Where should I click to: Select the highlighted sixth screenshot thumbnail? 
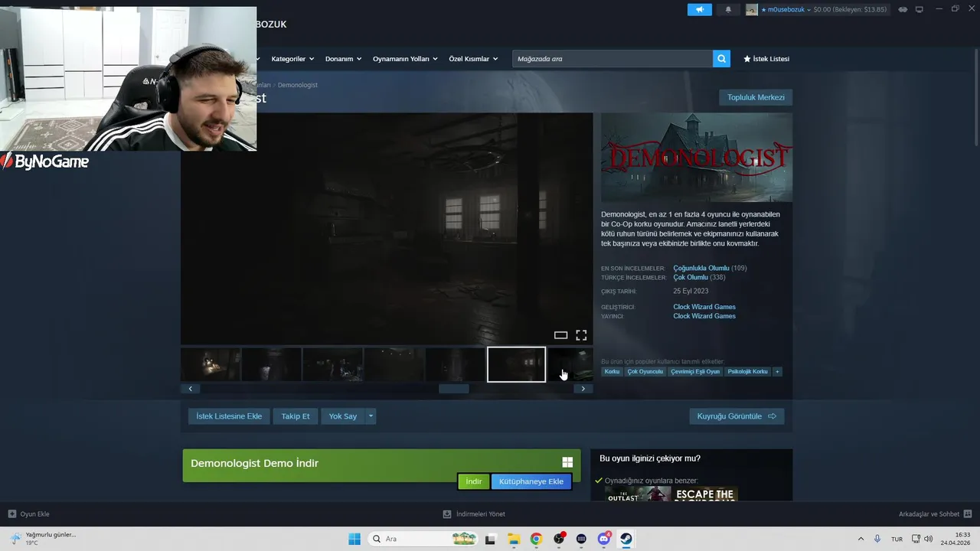click(x=517, y=364)
